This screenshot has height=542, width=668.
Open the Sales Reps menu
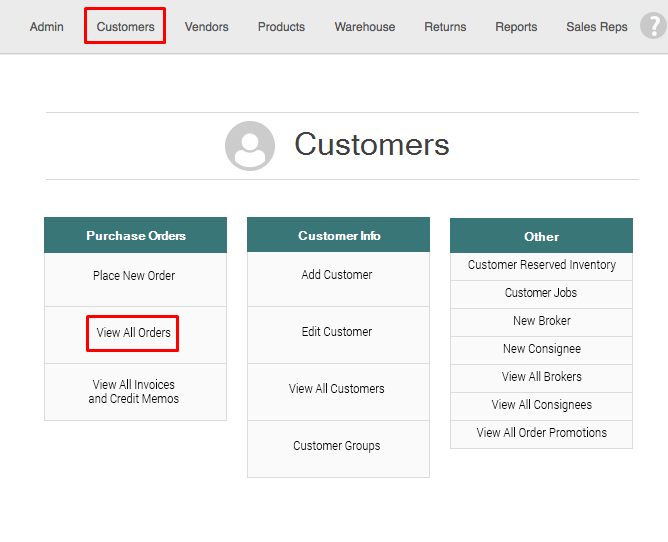click(x=597, y=27)
